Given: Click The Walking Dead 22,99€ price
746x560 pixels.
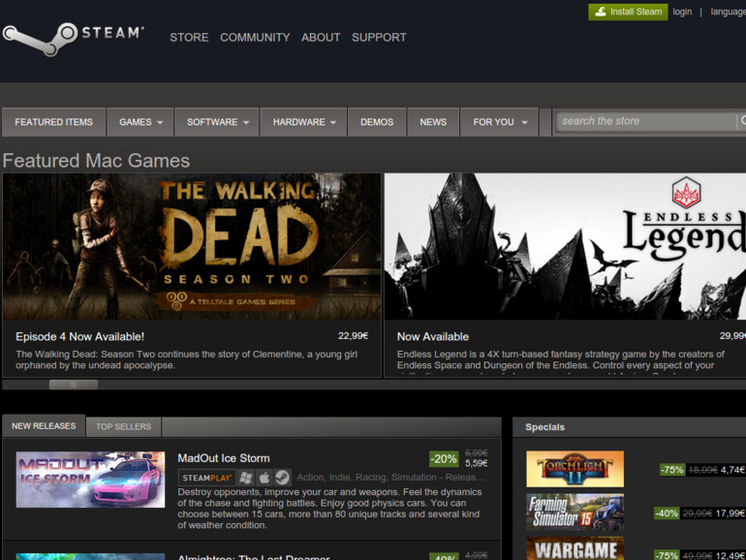Looking at the screenshot, I should [x=353, y=336].
